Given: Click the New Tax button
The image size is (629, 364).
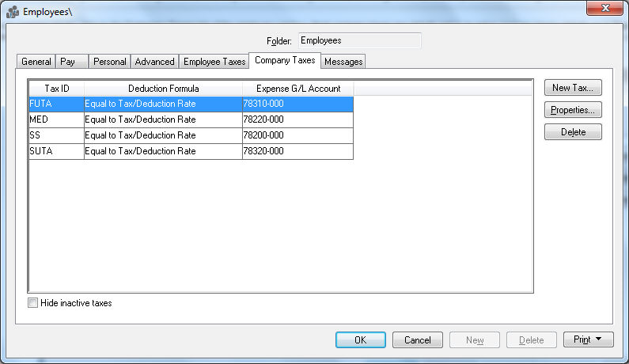Looking at the screenshot, I should (x=573, y=88).
